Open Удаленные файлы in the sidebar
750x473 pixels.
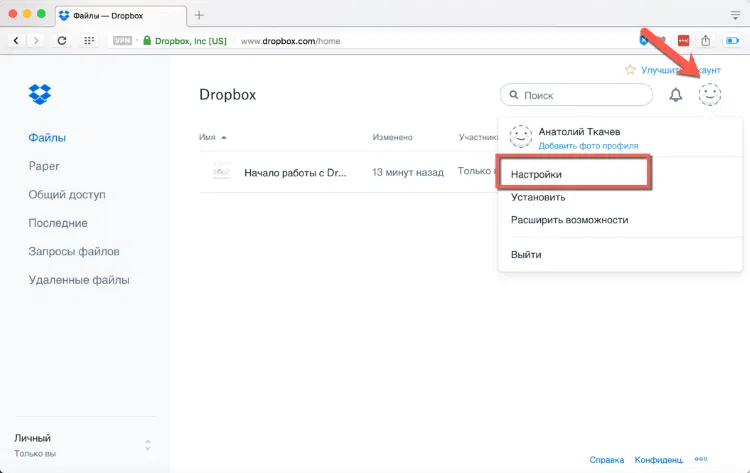(x=78, y=280)
